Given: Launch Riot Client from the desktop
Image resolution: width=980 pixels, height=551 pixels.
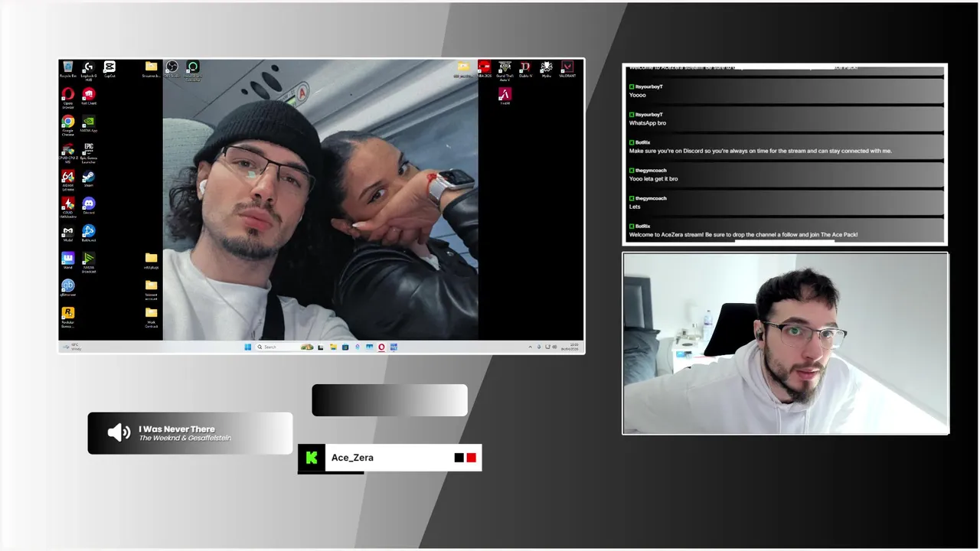Looking at the screenshot, I should click(89, 97).
